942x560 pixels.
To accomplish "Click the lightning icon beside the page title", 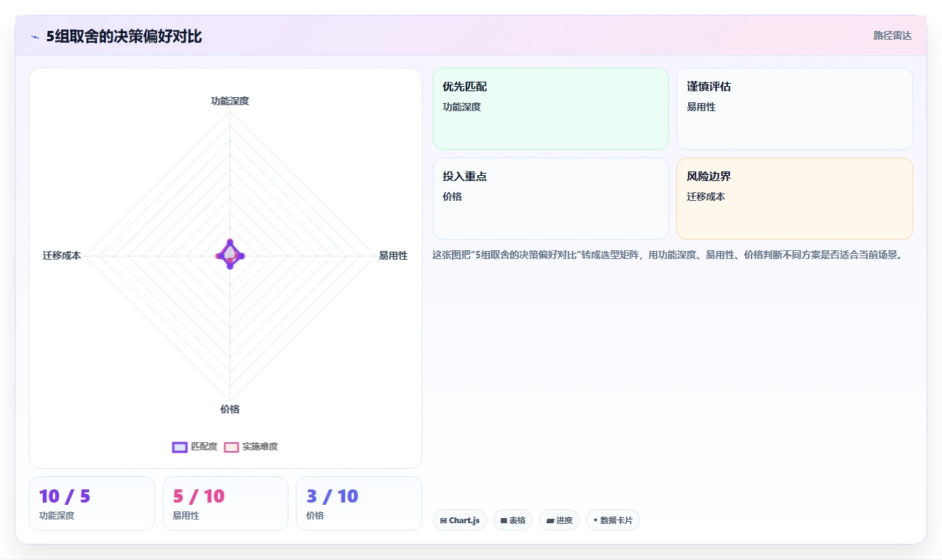I will (35, 37).
